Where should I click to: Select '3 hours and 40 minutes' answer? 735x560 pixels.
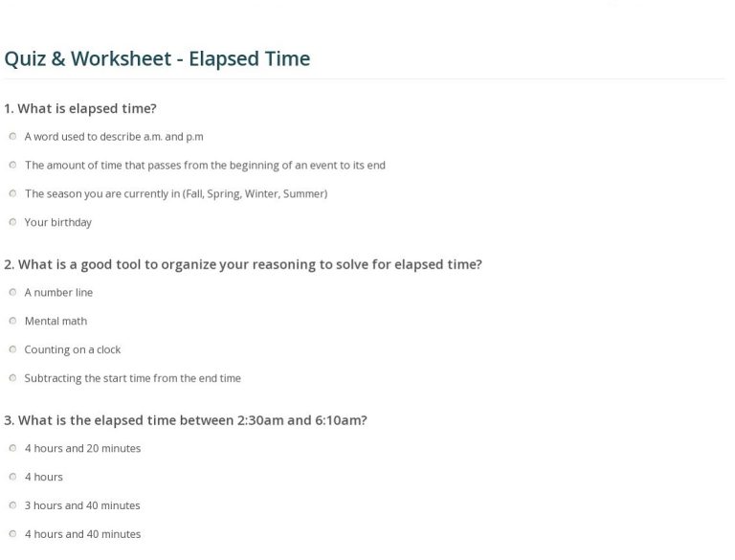pyautogui.click(x=12, y=505)
